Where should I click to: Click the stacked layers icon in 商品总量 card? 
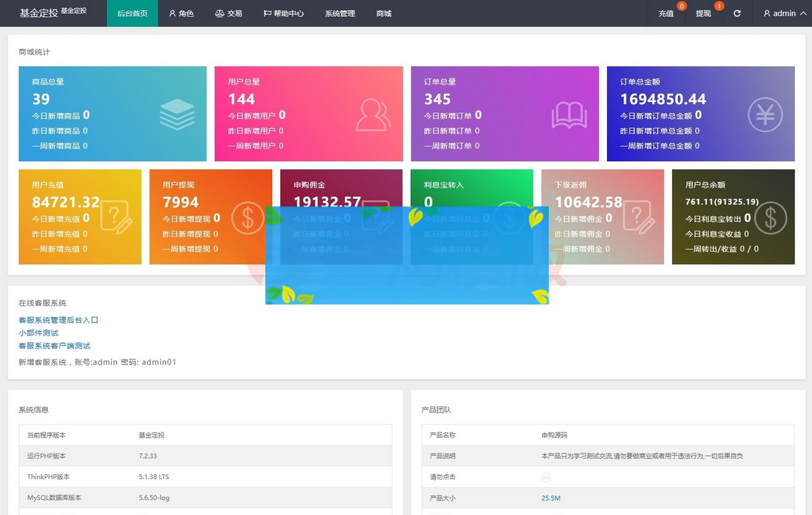pyautogui.click(x=177, y=114)
